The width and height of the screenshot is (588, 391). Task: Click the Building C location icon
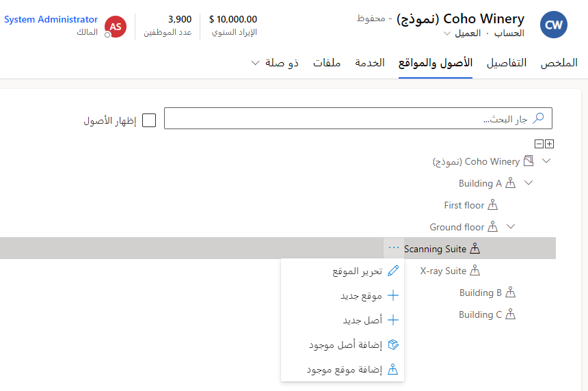(x=510, y=314)
